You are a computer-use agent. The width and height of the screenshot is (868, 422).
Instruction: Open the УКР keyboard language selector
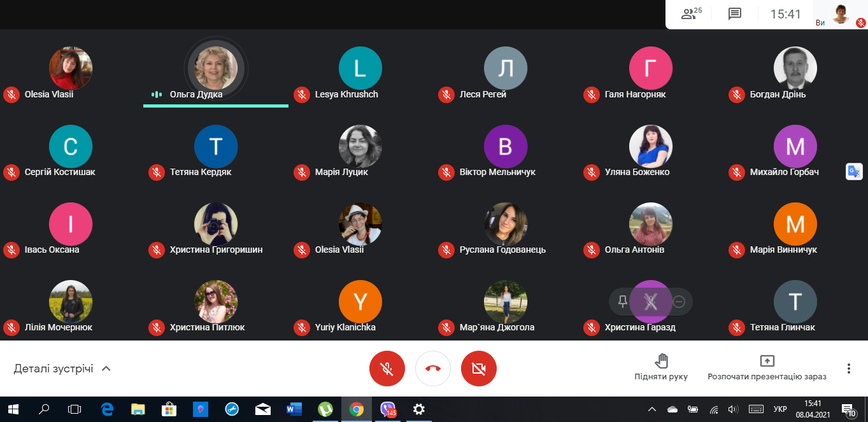point(779,409)
